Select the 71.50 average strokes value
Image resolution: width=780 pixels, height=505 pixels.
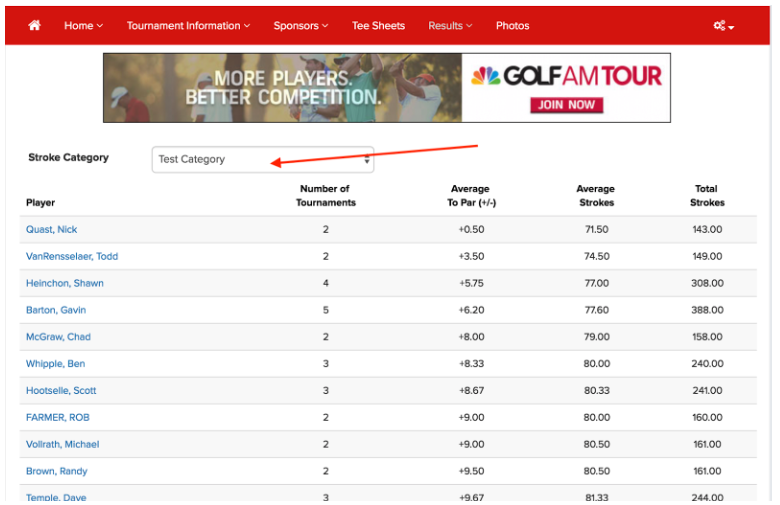coord(596,229)
